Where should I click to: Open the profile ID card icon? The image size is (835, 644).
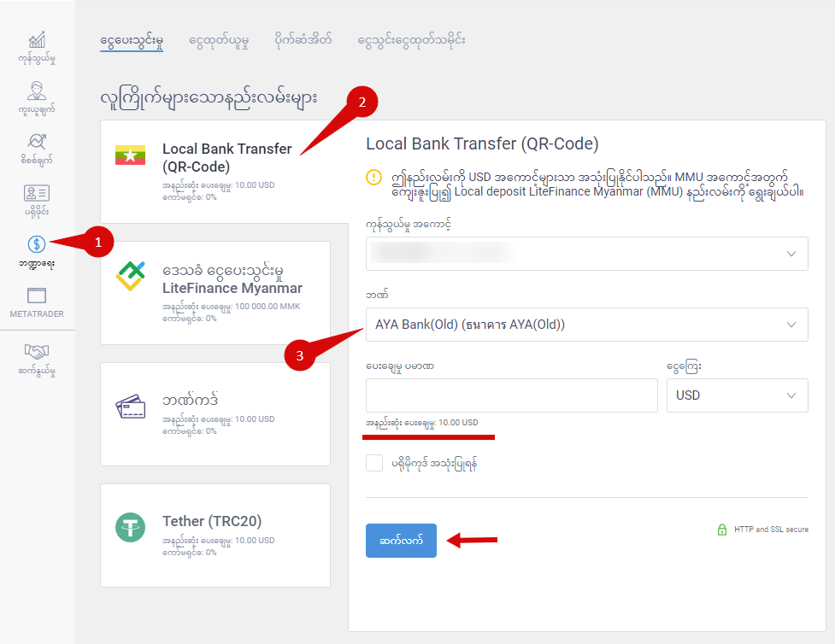pyautogui.click(x=37, y=193)
